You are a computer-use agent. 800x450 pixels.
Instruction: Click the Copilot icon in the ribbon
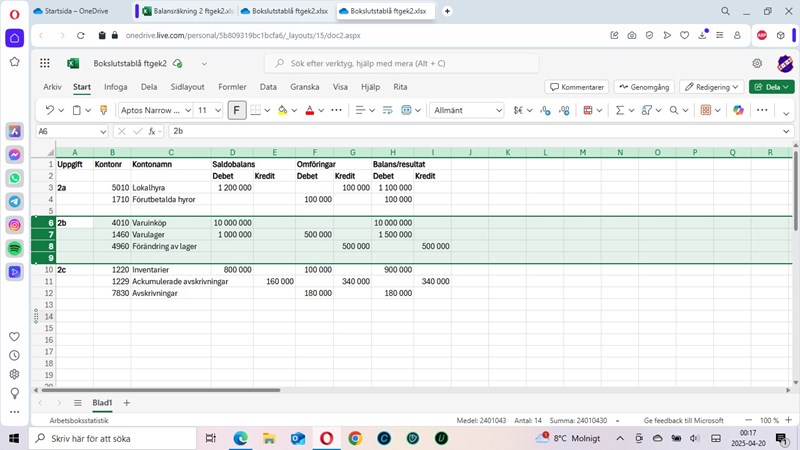tap(738, 110)
